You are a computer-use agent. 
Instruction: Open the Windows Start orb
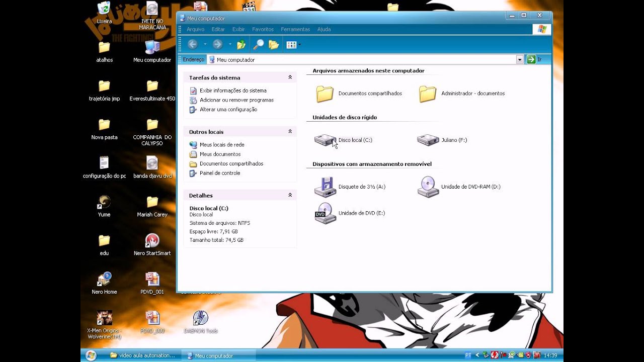tap(91, 355)
